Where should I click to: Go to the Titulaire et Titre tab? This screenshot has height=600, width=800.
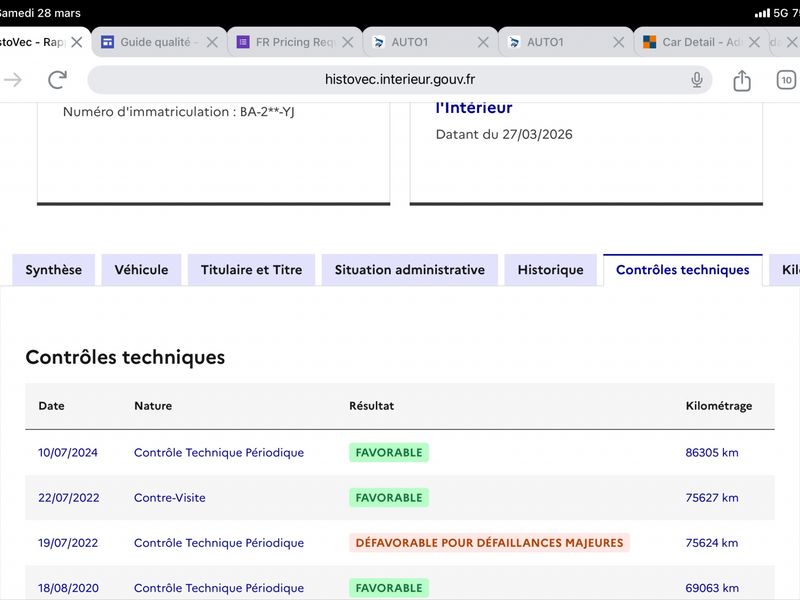[251, 270]
